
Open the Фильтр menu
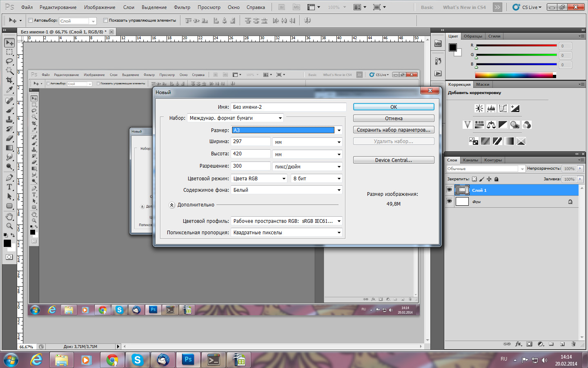(x=182, y=7)
